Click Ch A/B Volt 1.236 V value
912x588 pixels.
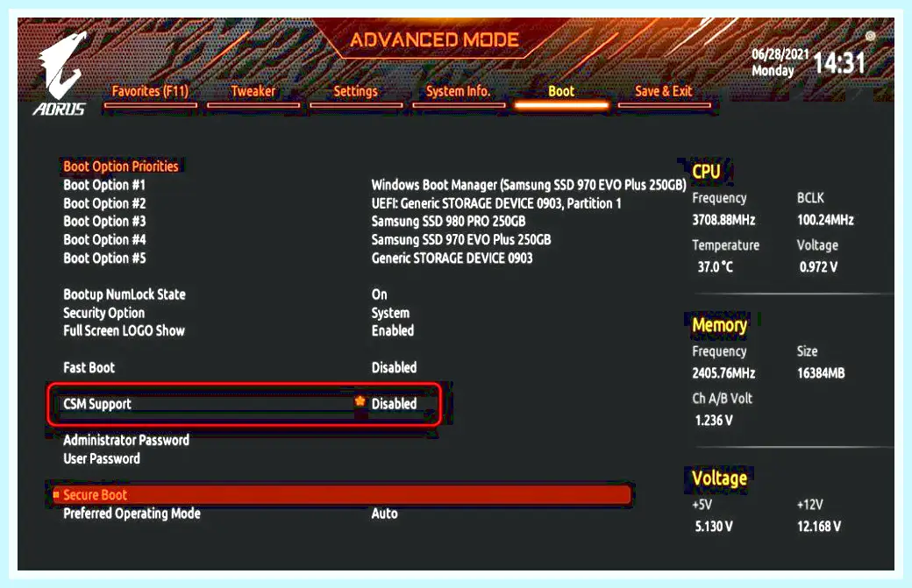click(x=714, y=421)
